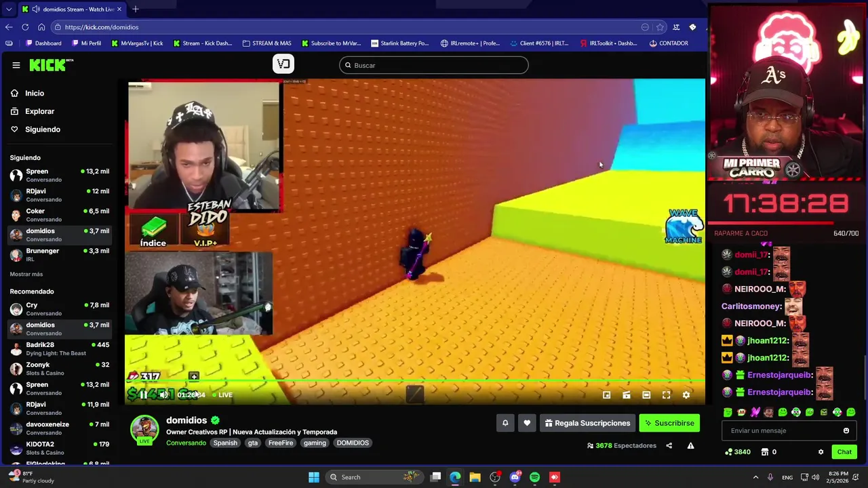Toggle notification bell for domidios

[505, 423]
